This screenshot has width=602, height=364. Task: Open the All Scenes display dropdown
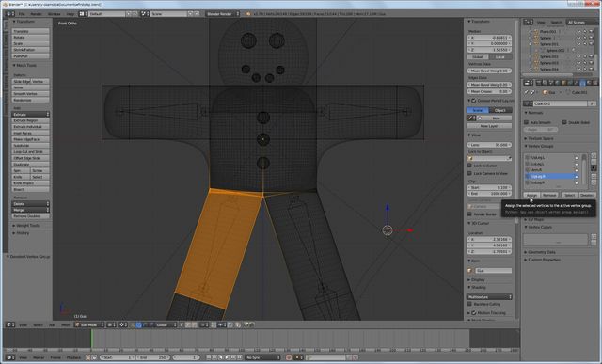point(581,23)
